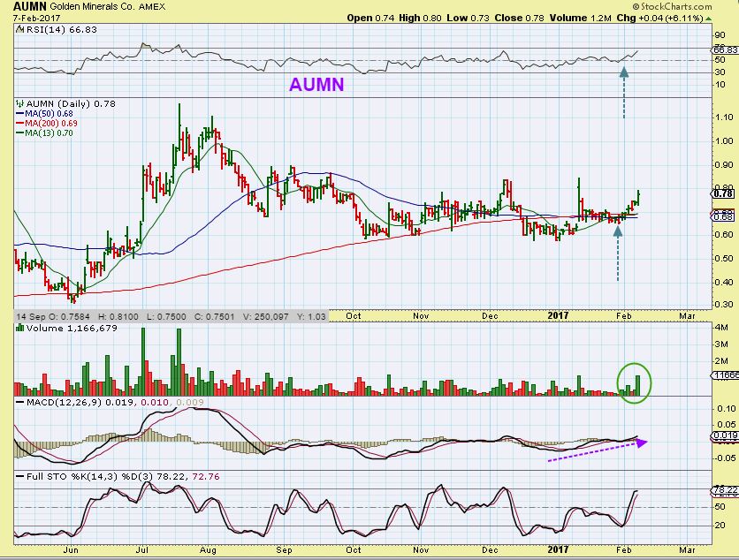Viewport: 739px width, 560px height.
Task: Click the 66.83 RSI value tag on axis
Action: click(x=724, y=49)
